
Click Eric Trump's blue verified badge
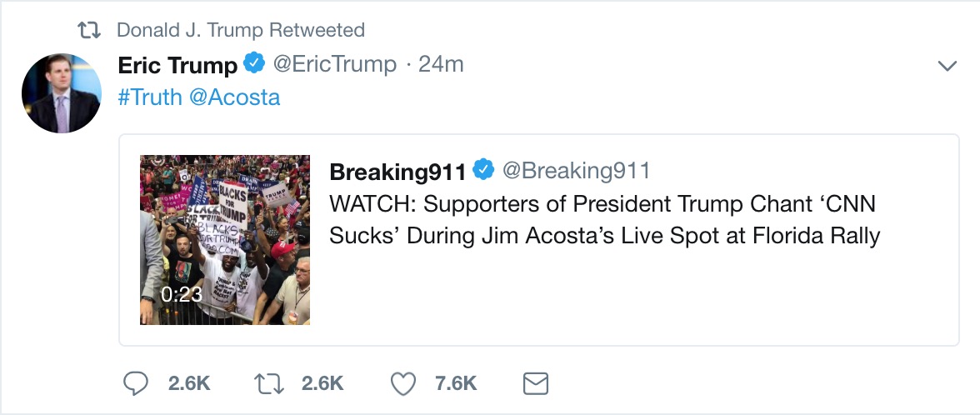[x=254, y=63]
